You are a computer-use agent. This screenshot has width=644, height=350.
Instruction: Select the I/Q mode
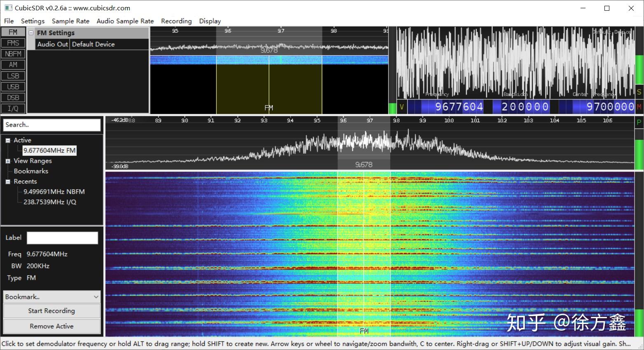12,108
